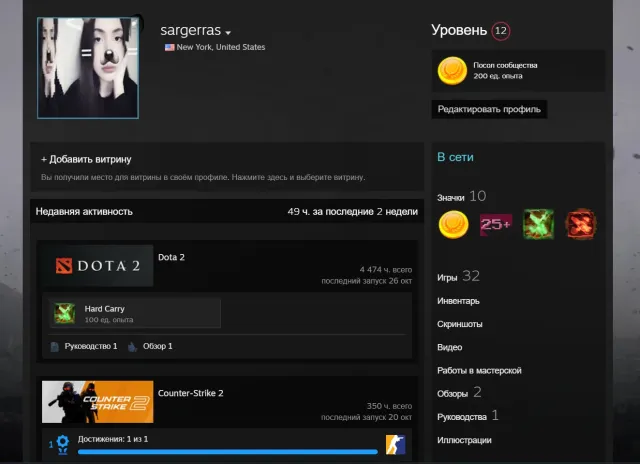Click the Counter-Strike 2 game title

(x=191, y=393)
